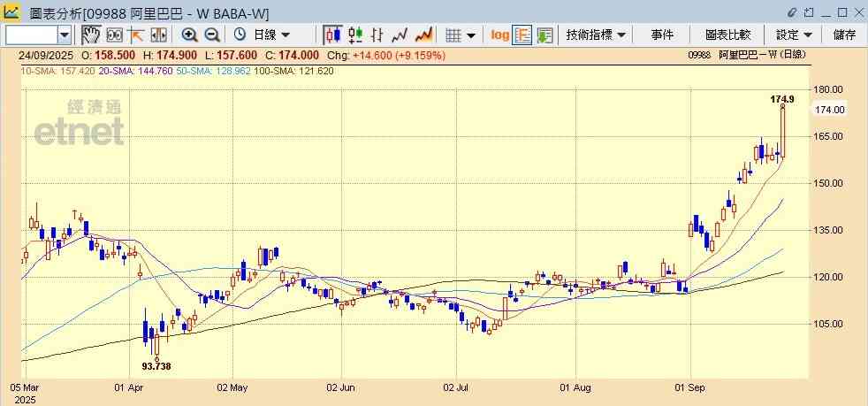Switch to red-green candlestick chart type
The width and height of the screenshot is (868, 406).
tap(355, 34)
